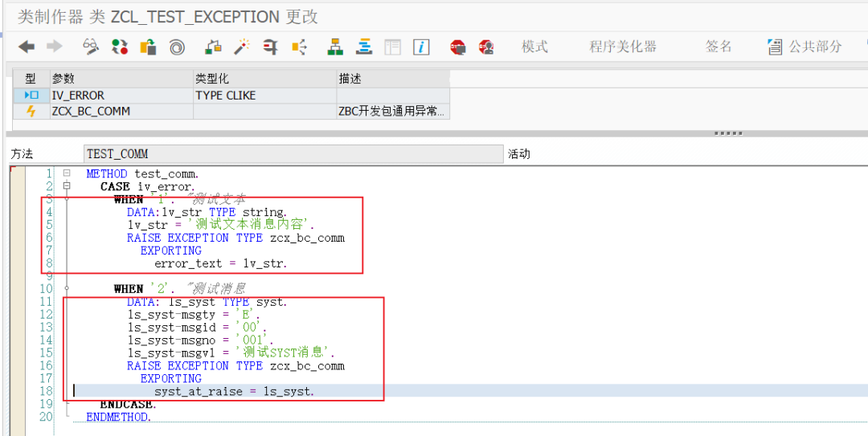Collapse the WHEN '2' block at line 10
This screenshot has width=868, height=436.
[x=67, y=288]
